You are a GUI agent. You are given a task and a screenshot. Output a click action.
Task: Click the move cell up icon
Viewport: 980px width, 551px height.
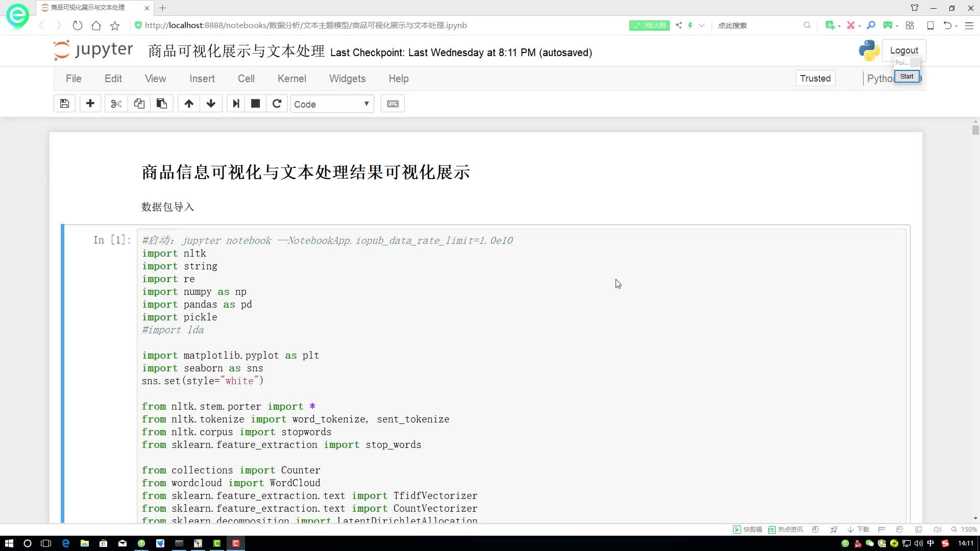pyautogui.click(x=188, y=104)
